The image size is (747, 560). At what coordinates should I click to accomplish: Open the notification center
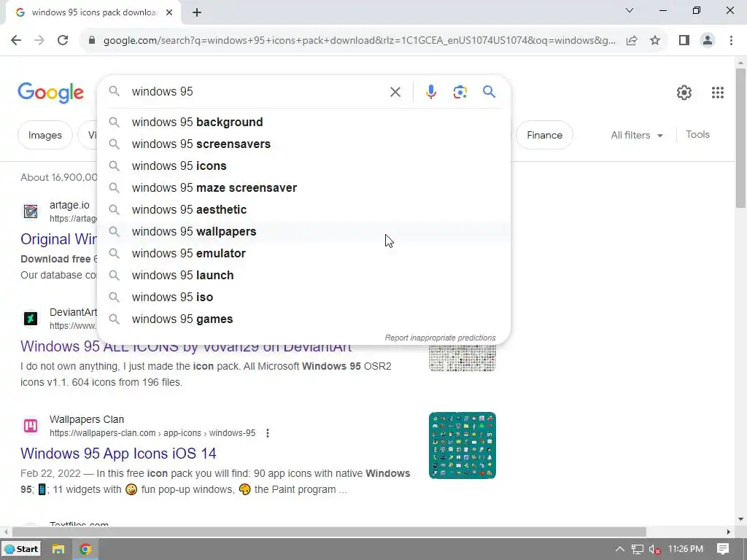[723, 549]
